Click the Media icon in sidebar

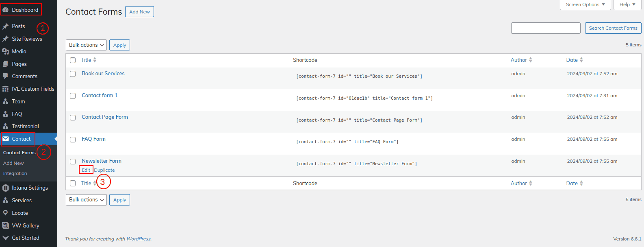pyautogui.click(x=6, y=51)
